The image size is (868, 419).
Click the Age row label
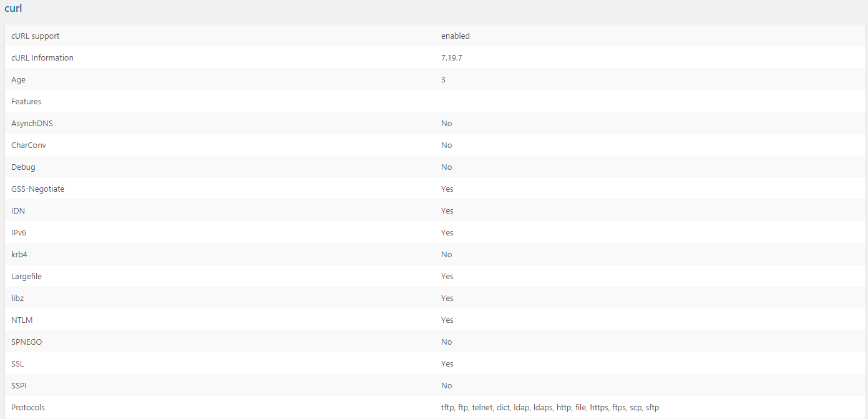tap(19, 80)
